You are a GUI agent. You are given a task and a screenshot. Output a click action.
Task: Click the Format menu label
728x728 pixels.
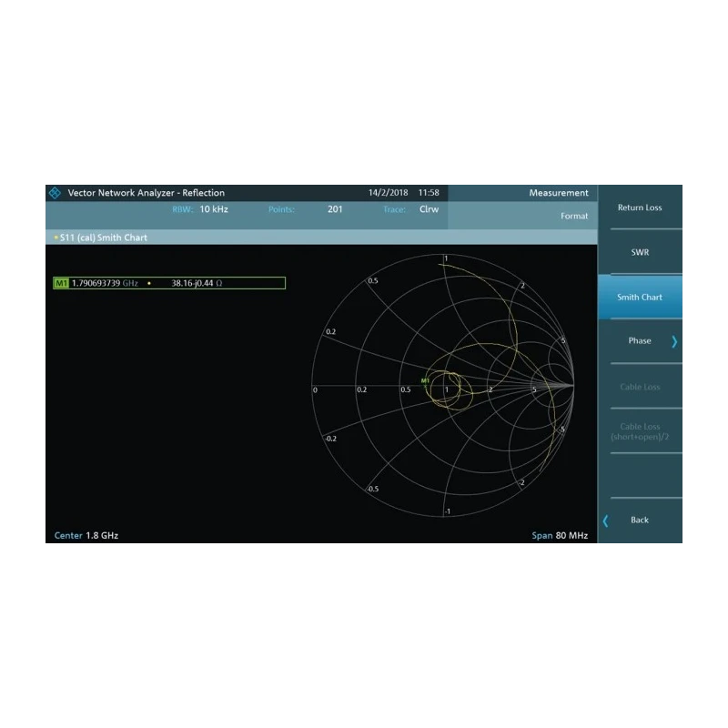point(574,216)
